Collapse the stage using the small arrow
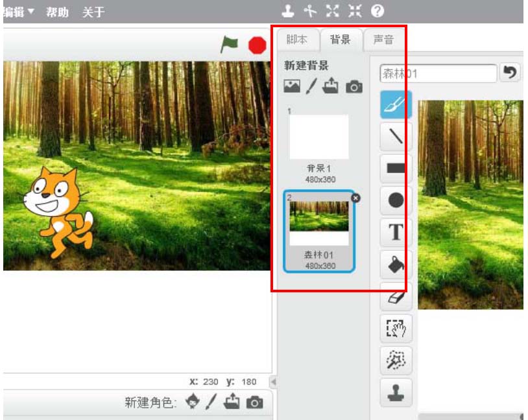 point(273,382)
